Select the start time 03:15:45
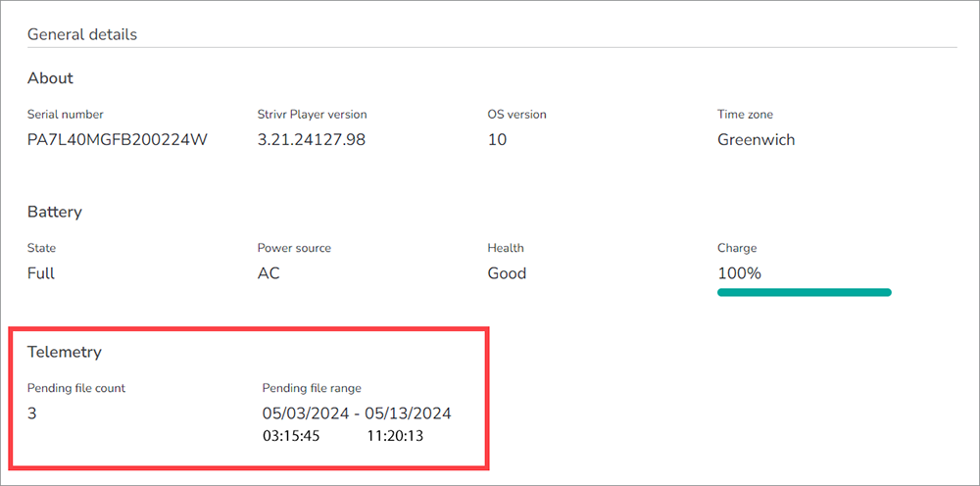The image size is (980, 486). pos(291,436)
